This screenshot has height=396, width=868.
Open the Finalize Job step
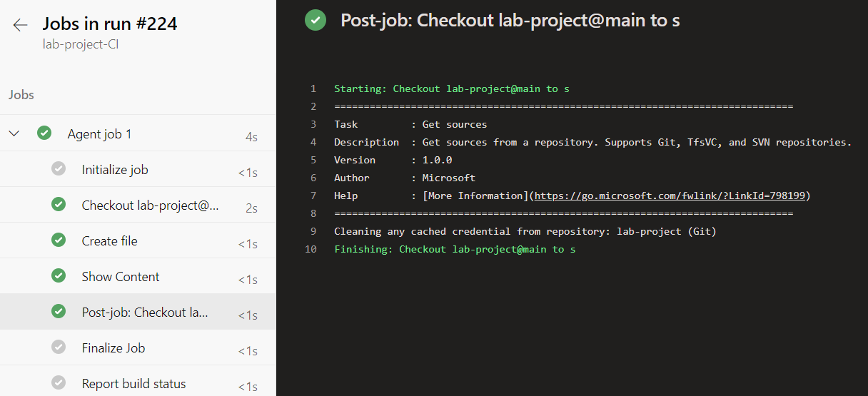[138, 347]
